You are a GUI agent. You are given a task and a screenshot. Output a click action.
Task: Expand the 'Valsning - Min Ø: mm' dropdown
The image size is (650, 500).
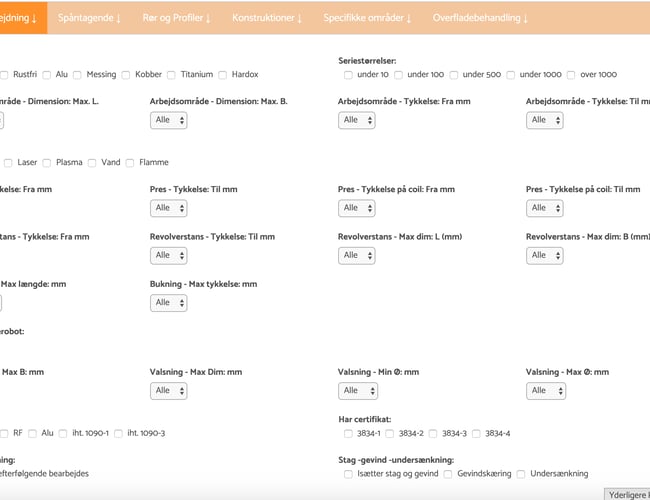pos(356,390)
